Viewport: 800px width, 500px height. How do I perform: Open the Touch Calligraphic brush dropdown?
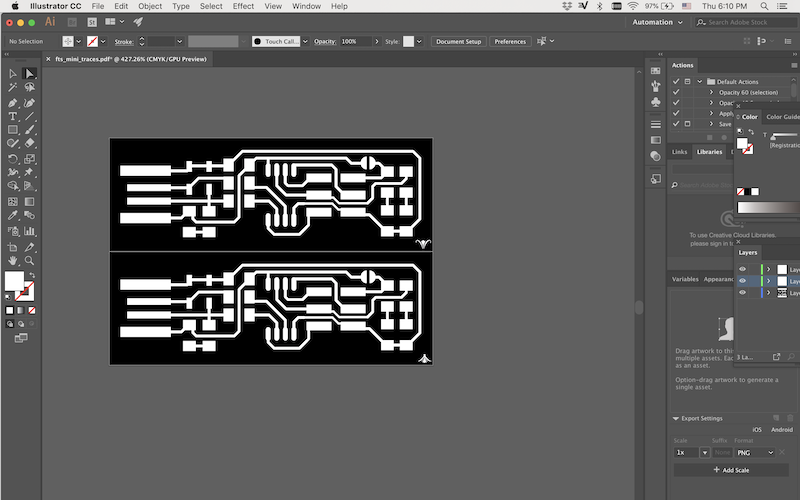305,41
